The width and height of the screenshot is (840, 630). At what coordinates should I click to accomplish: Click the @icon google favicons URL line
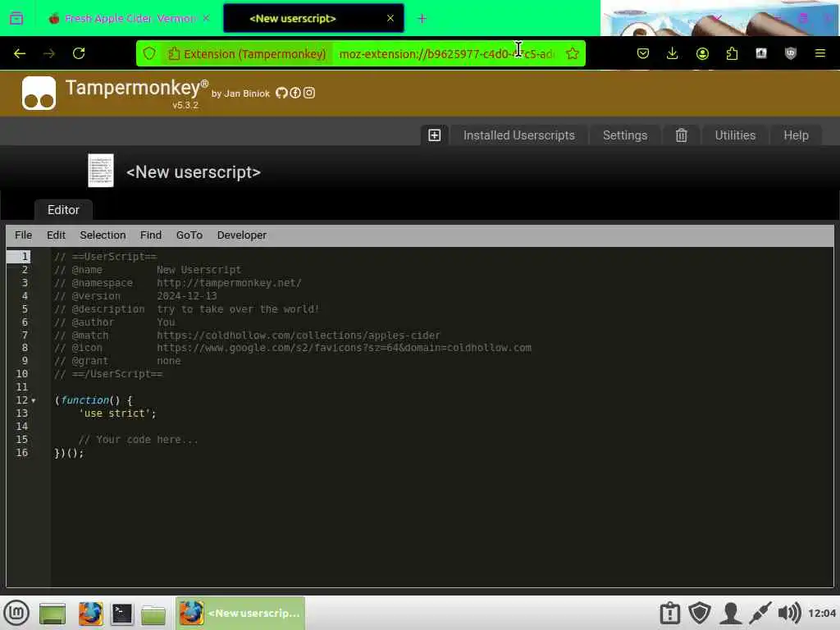(293, 348)
